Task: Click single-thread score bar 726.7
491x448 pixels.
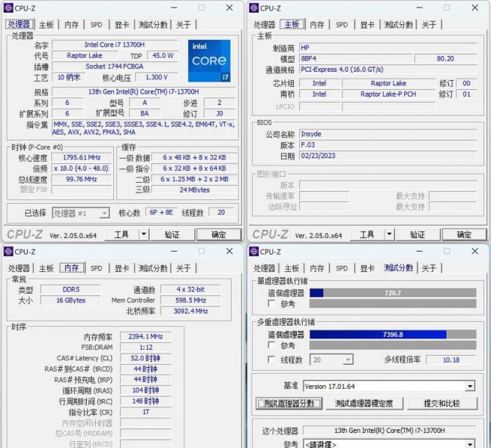Action: click(x=393, y=293)
